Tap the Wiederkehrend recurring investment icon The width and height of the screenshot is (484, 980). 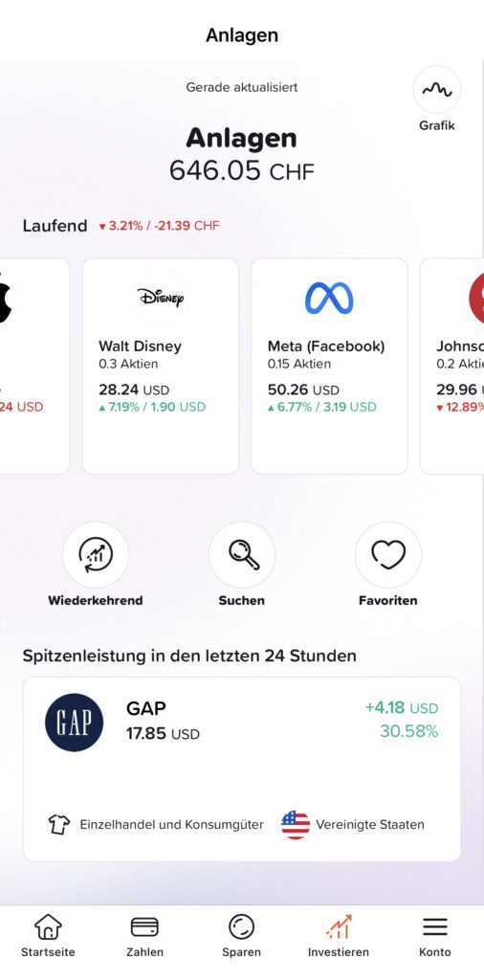96,554
